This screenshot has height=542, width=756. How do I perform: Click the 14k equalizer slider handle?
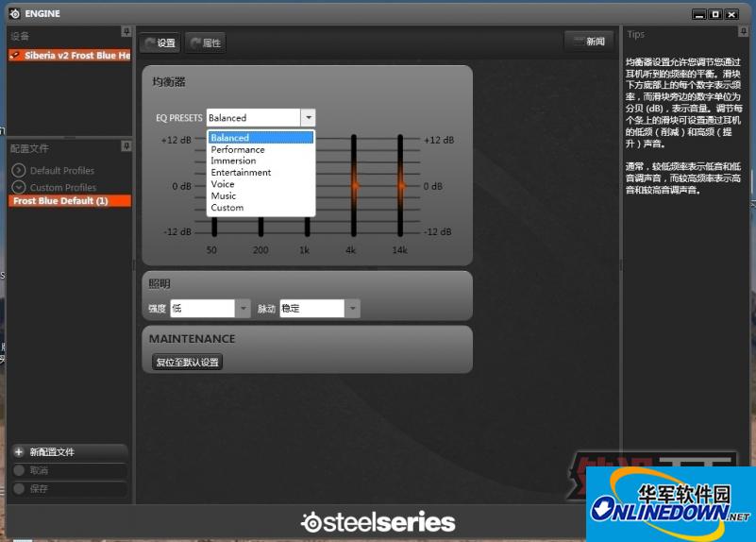tap(401, 186)
